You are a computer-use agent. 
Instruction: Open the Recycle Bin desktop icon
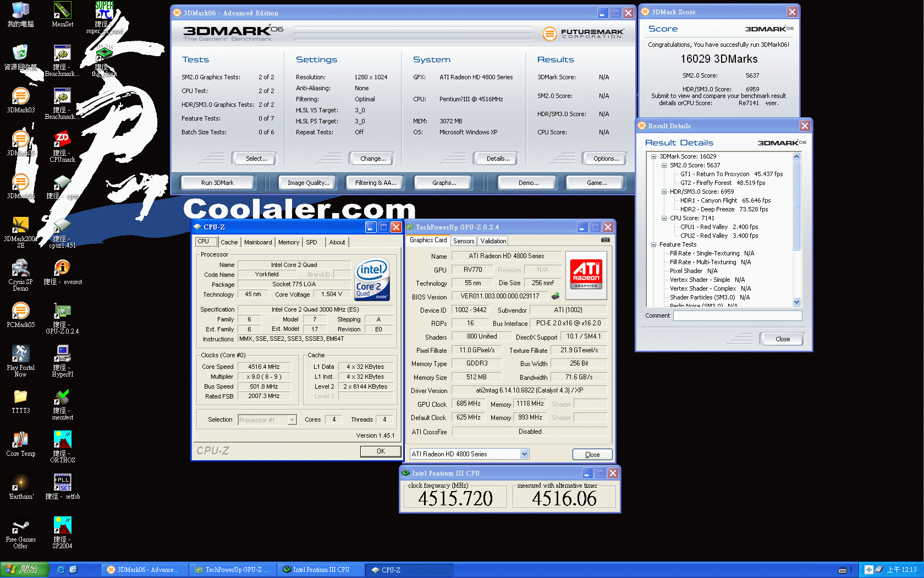point(20,57)
